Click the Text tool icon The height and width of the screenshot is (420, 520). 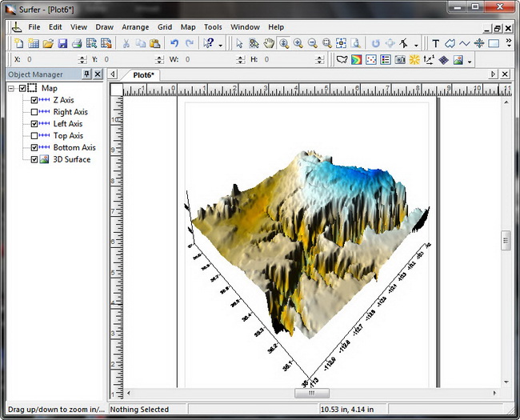pos(436,43)
